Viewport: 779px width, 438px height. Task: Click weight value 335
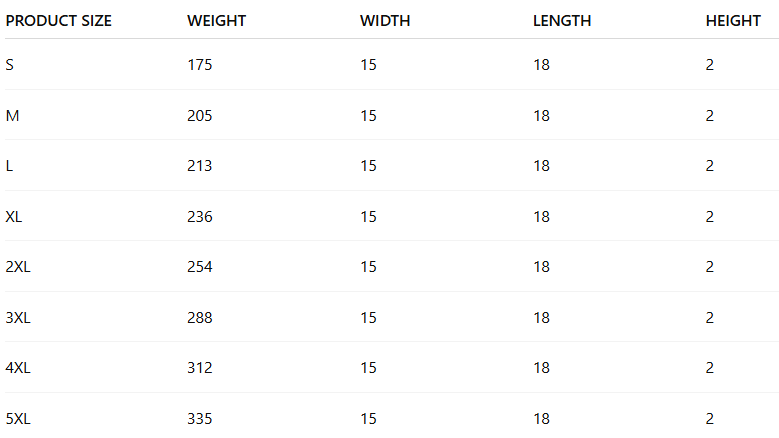click(200, 419)
